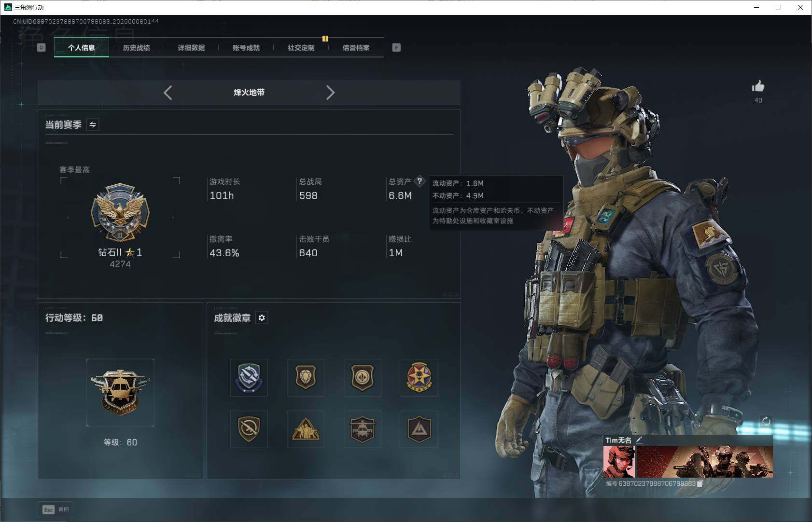Click the edit pencil beside Tim无名
Image resolution: width=812 pixels, height=522 pixels.
coord(639,440)
